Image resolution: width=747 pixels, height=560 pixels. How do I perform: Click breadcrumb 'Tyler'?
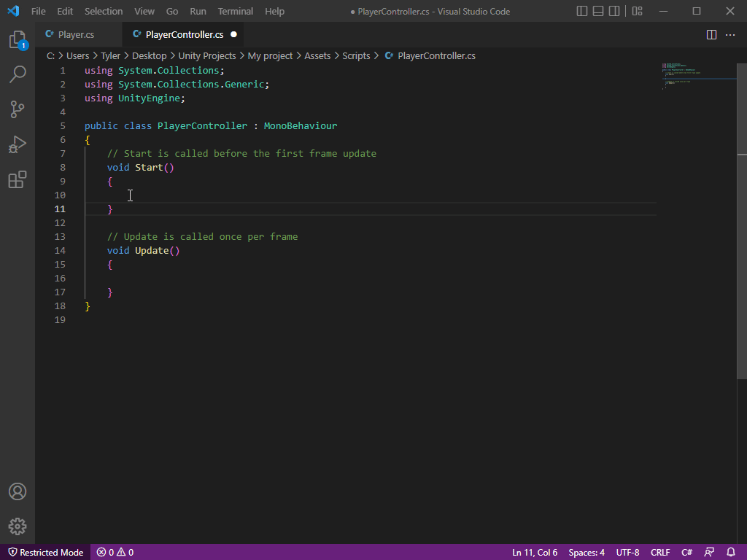coord(111,55)
